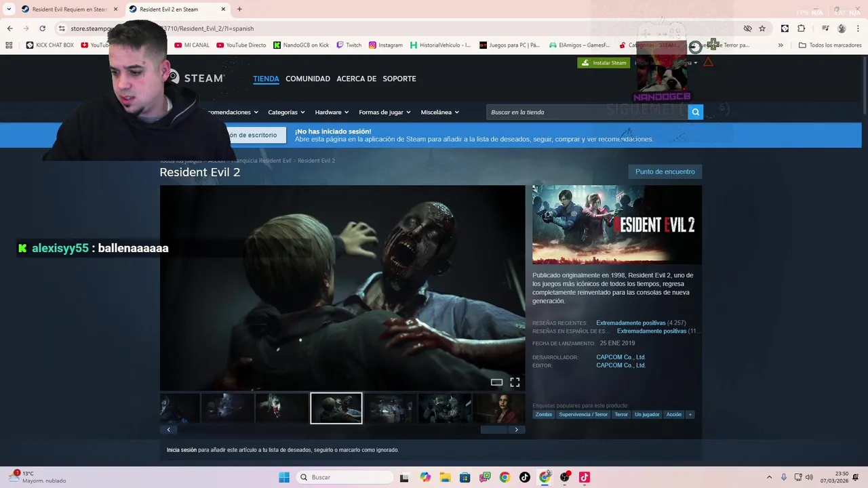
Task: Open the ACERCA DE menu
Action: 356,79
